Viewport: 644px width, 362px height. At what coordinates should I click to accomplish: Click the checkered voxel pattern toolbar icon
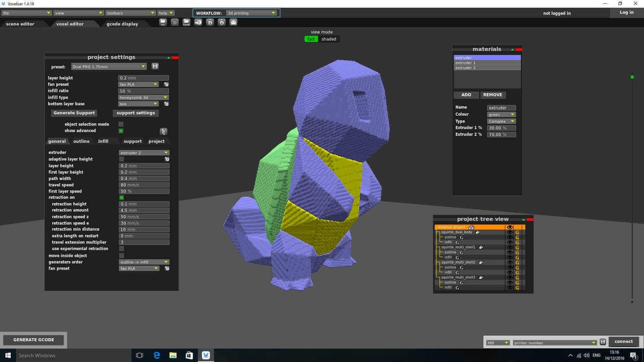(175, 23)
